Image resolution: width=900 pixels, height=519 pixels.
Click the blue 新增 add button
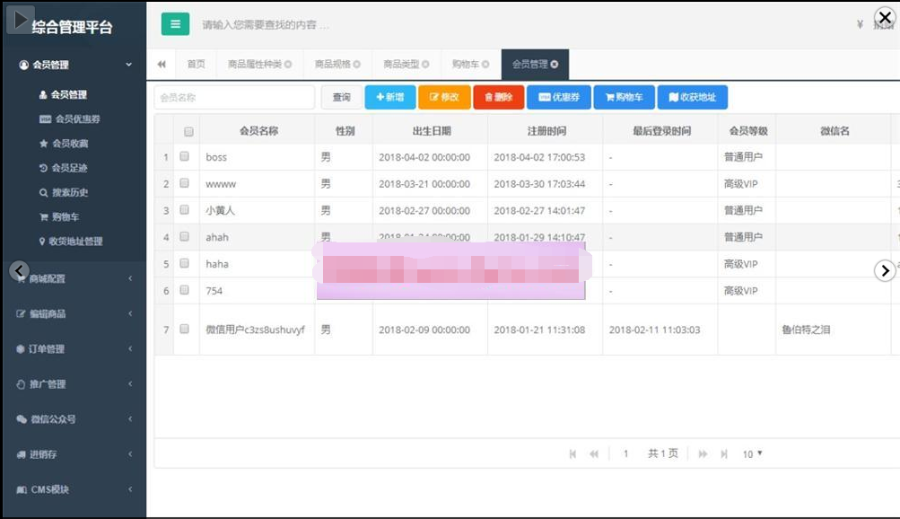point(390,97)
